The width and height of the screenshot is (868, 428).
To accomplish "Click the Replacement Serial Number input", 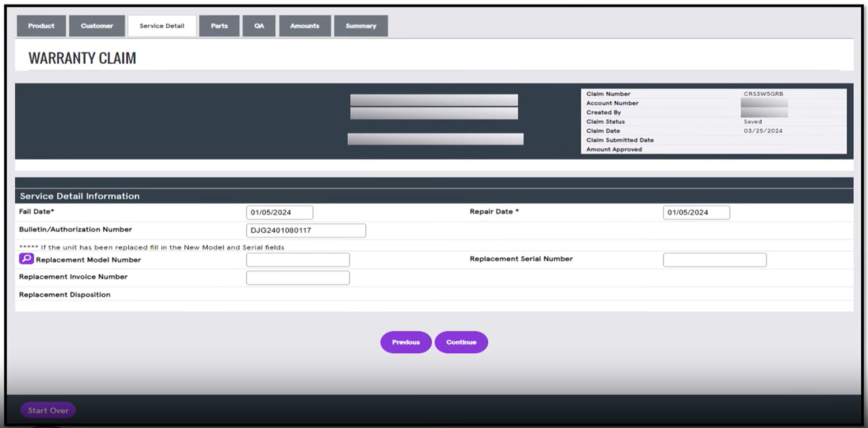I will point(714,259).
